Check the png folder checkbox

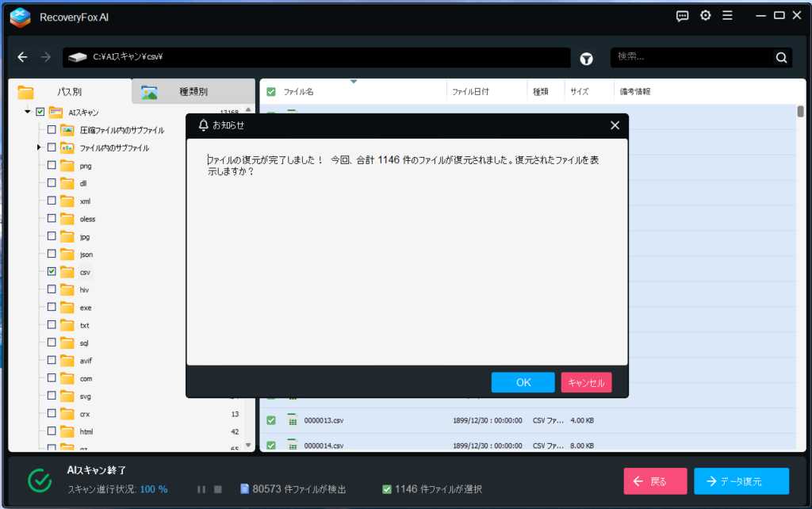52,166
